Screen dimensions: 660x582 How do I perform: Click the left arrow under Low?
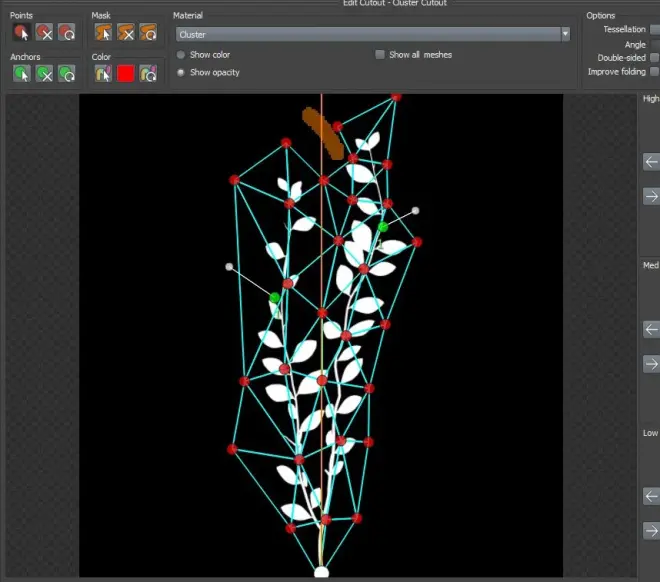tap(651, 497)
